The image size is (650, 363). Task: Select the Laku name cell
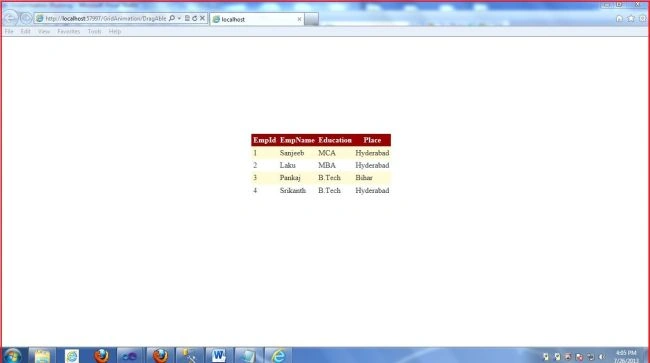pyautogui.click(x=288, y=165)
